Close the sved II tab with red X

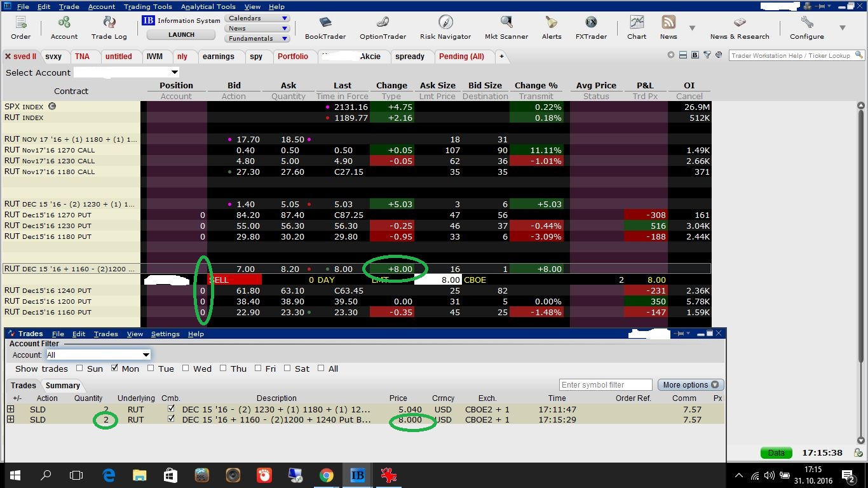point(8,57)
